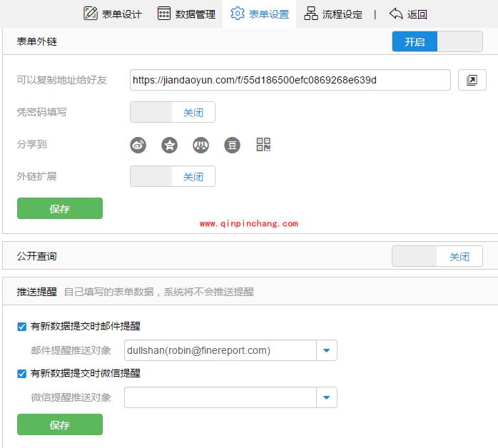Save the 表单外链 section settings
498x448 pixels.
pos(60,208)
